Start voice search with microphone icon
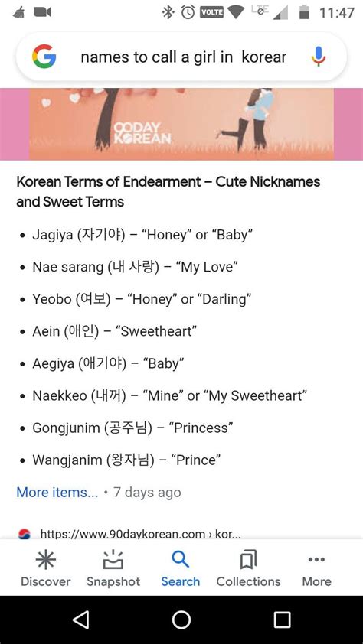 click(x=319, y=57)
